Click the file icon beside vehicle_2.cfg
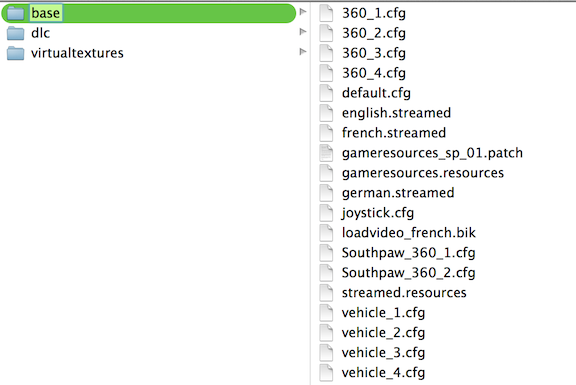The image size is (576, 385). (x=326, y=332)
